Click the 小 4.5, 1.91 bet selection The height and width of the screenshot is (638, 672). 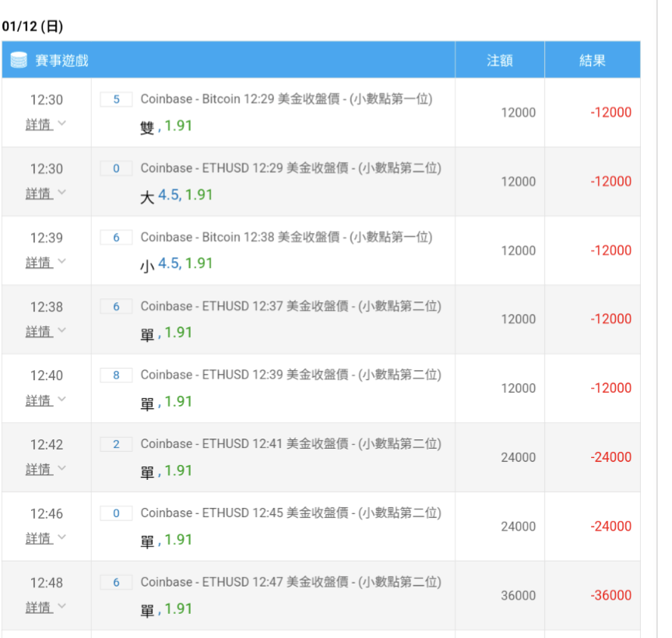click(x=177, y=264)
